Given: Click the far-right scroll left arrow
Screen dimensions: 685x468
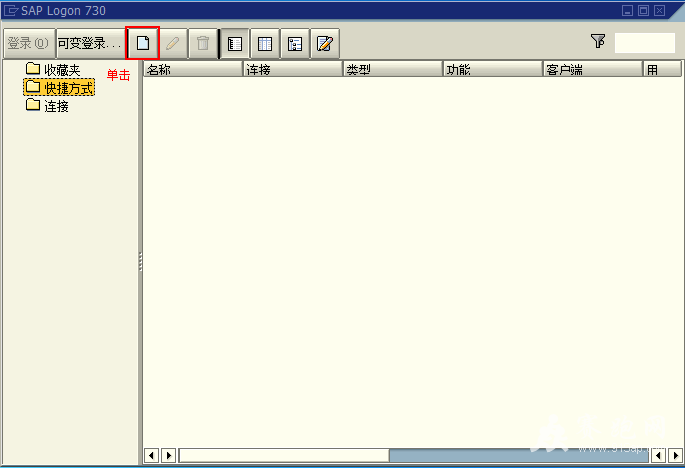Looking at the screenshot, I should [x=658, y=455].
